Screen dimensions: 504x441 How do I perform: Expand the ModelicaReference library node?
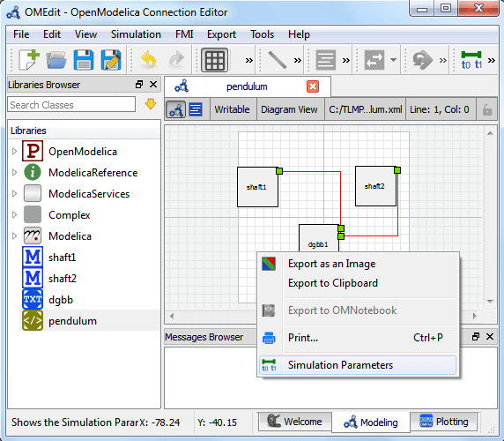point(14,172)
